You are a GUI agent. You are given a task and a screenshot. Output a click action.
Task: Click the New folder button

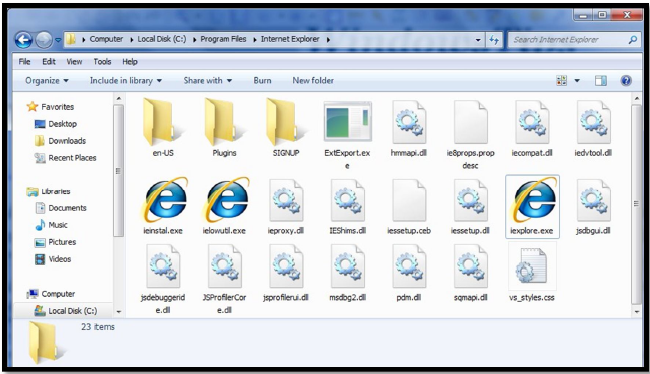pos(313,80)
